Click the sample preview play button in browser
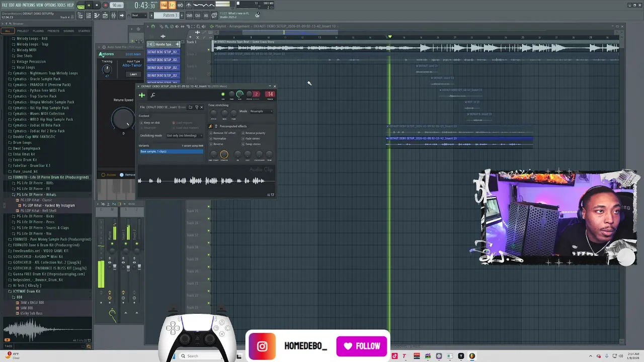 (x=7, y=340)
